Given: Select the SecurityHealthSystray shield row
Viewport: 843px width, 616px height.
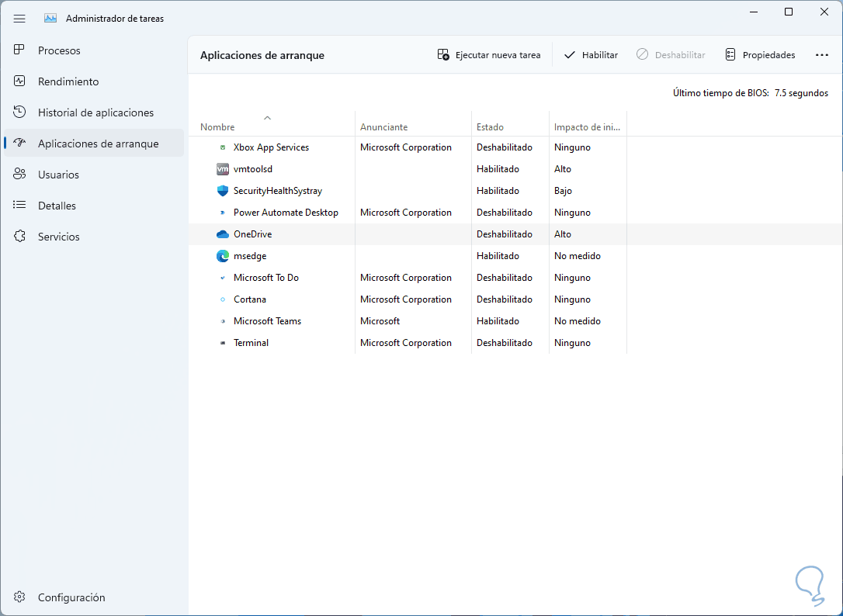Looking at the screenshot, I should (x=277, y=191).
